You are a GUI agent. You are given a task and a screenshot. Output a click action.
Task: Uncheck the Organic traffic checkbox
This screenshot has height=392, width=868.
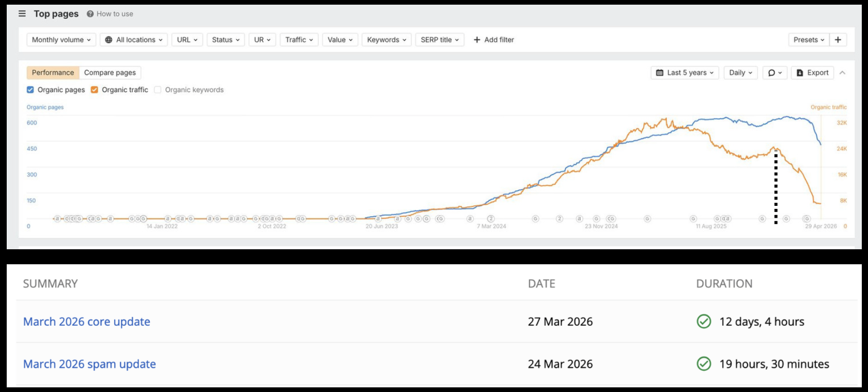[95, 90]
